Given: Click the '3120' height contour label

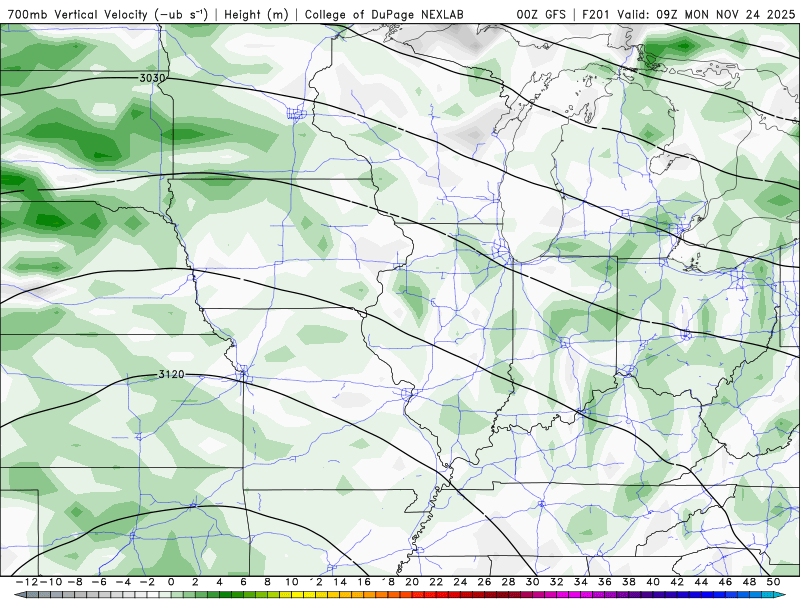Looking at the screenshot, I should pyautogui.click(x=171, y=374).
